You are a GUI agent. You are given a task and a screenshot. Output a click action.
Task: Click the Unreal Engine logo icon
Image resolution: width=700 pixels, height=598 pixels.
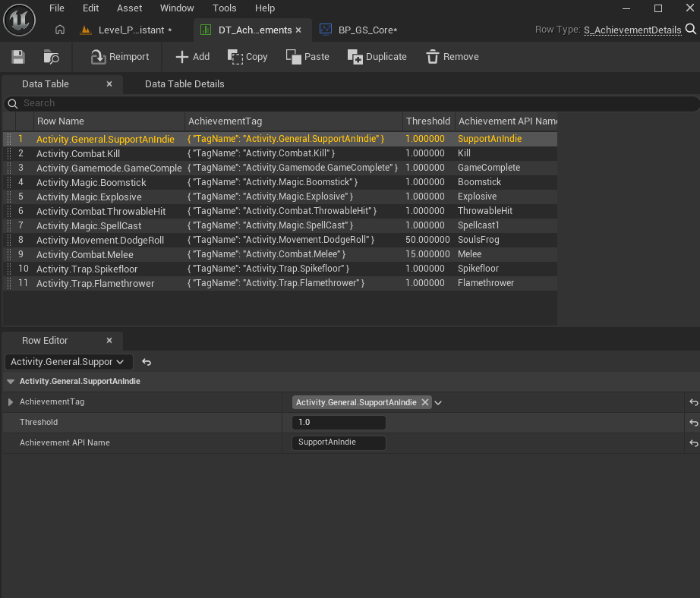click(19, 20)
